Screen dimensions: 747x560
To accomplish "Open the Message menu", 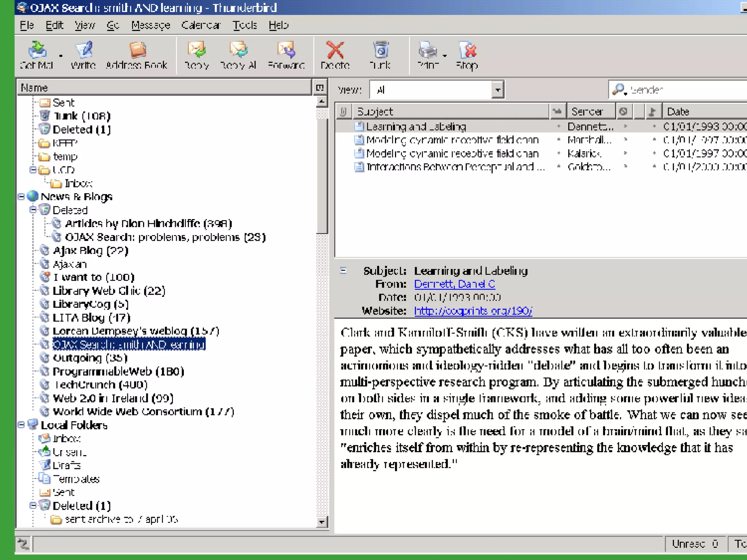I will (151, 25).
